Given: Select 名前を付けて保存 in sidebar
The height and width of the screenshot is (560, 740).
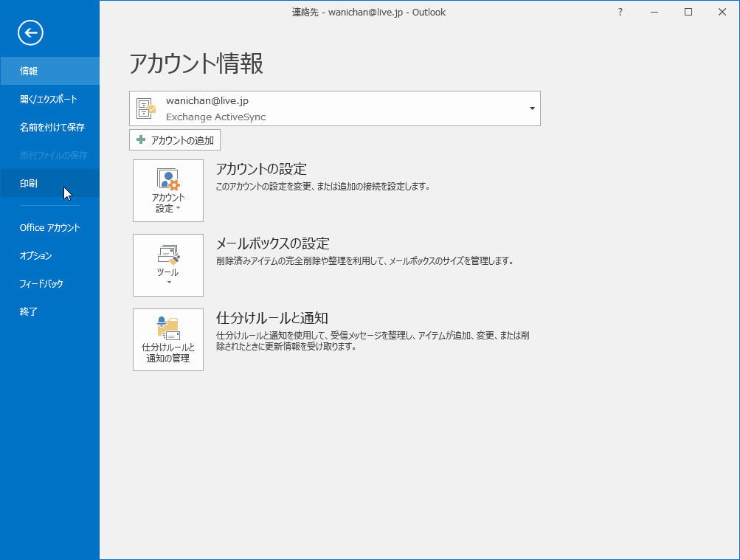Looking at the screenshot, I should (x=49, y=127).
